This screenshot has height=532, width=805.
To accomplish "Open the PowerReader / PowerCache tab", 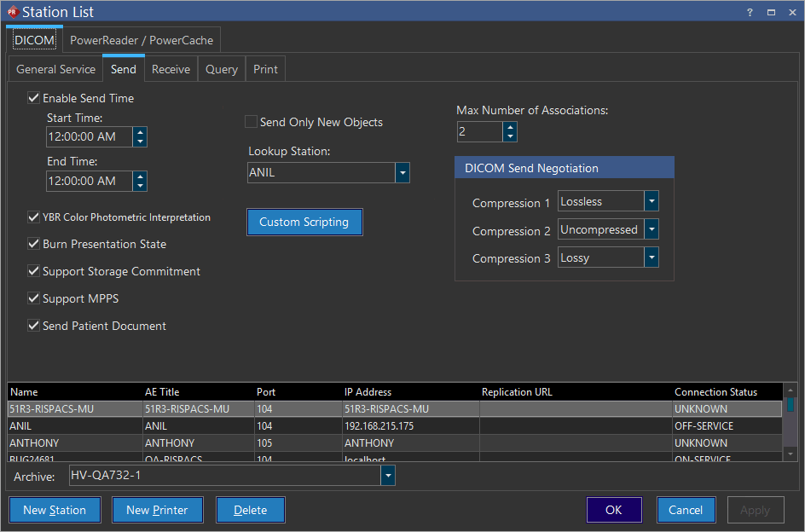I will click(x=142, y=40).
